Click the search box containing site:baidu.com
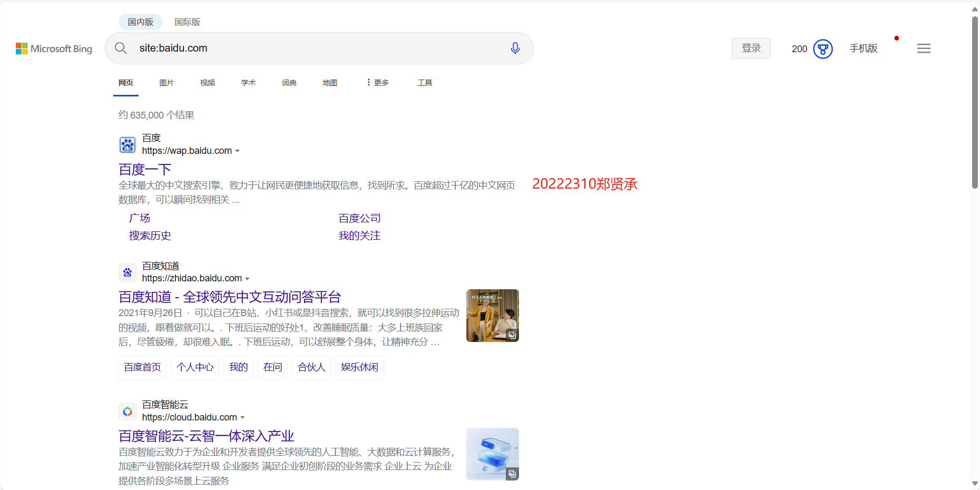This screenshot has width=980, height=490. [319, 48]
